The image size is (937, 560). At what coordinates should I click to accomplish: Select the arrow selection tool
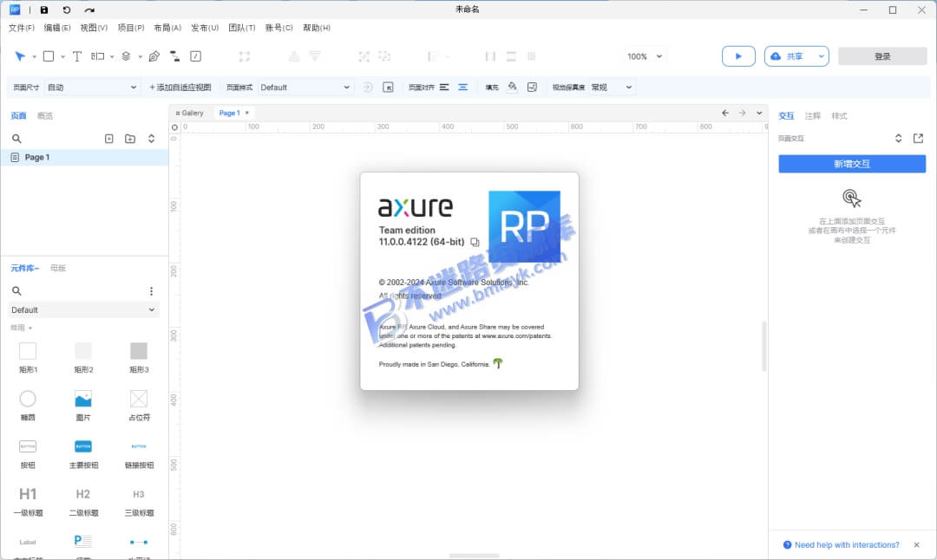(x=20, y=56)
